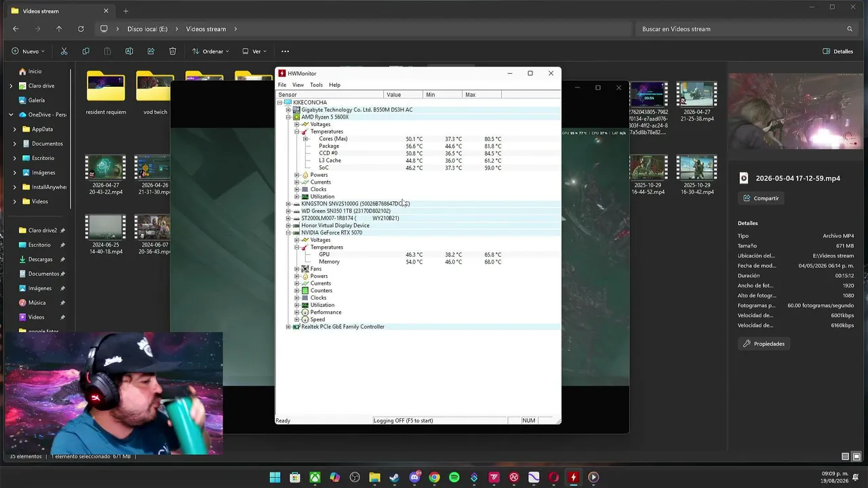
Task: Open the pinned Descargas folder
Action: (40, 260)
